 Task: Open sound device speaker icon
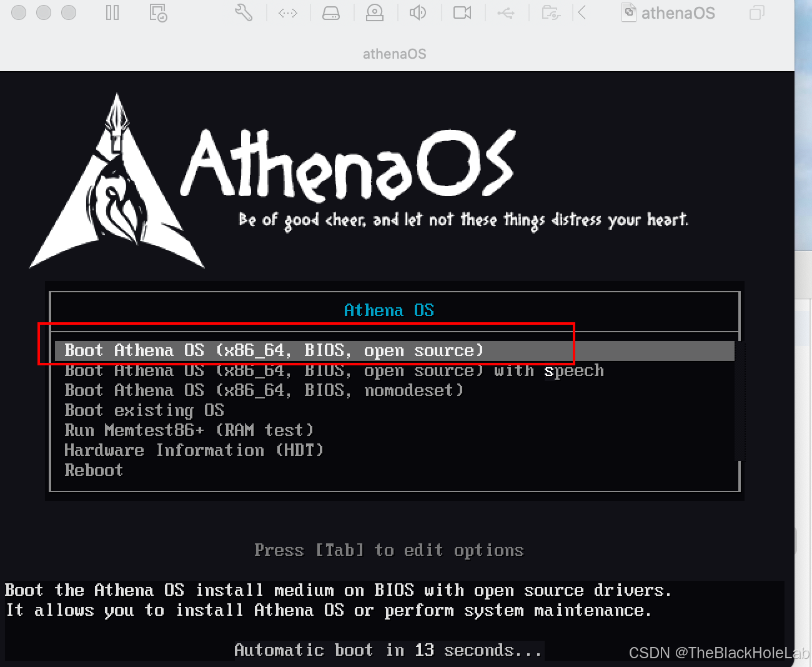click(x=418, y=12)
